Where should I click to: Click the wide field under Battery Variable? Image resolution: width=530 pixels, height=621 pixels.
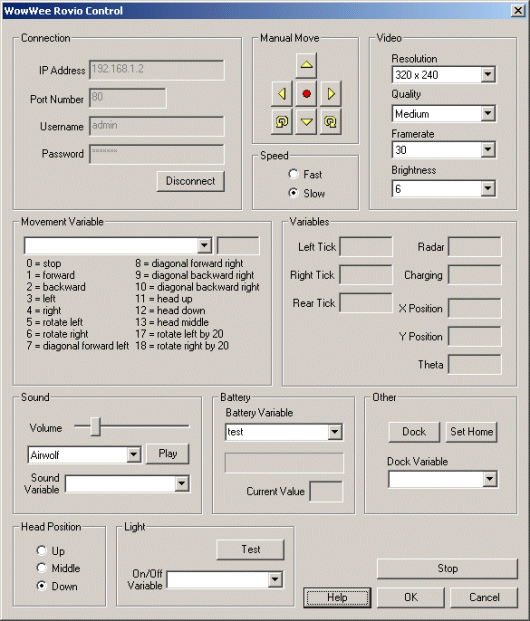point(284,463)
